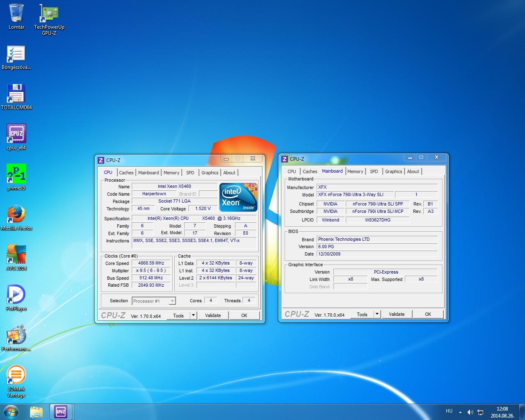This screenshot has height=420, width=525.
Task: Click the Name field Intel Xeon X5460
Action: 175,186
